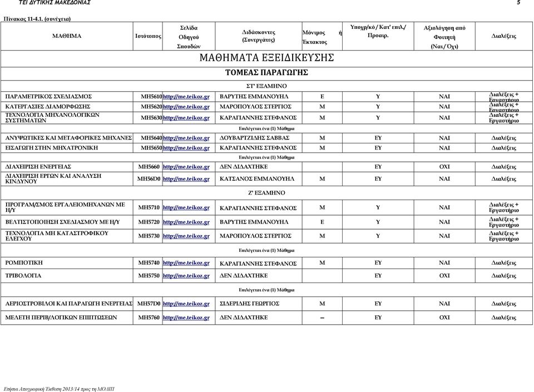
Task: Open the teikoz link in the ΤΡΙΒΟΛΟΓΙΑ row
Action: [186, 276]
